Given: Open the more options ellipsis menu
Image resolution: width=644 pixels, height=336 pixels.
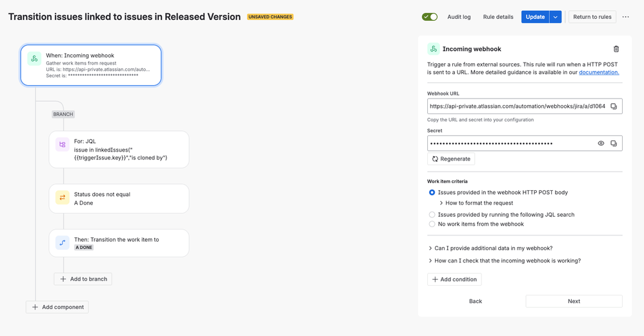Looking at the screenshot, I should 625,17.
